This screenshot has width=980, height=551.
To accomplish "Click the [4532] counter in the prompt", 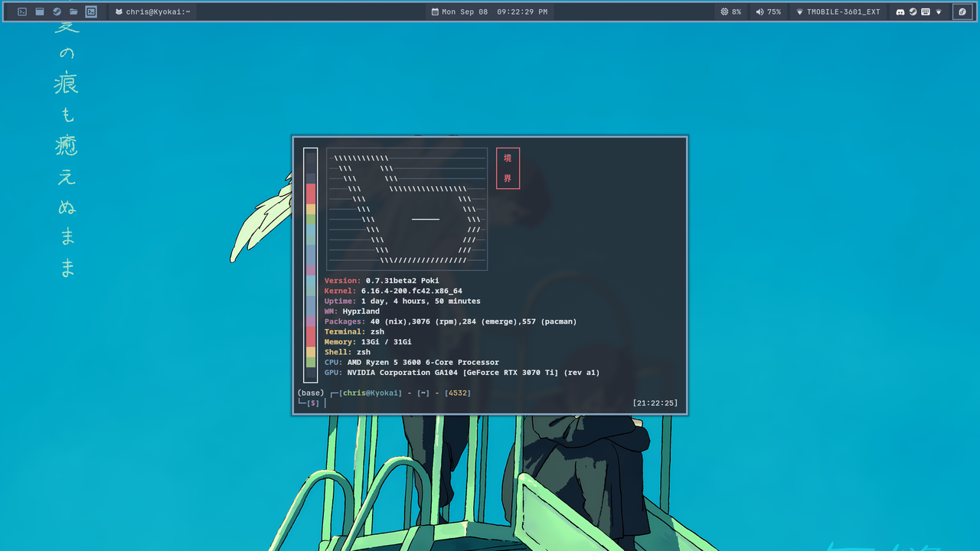I will point(458,393).
